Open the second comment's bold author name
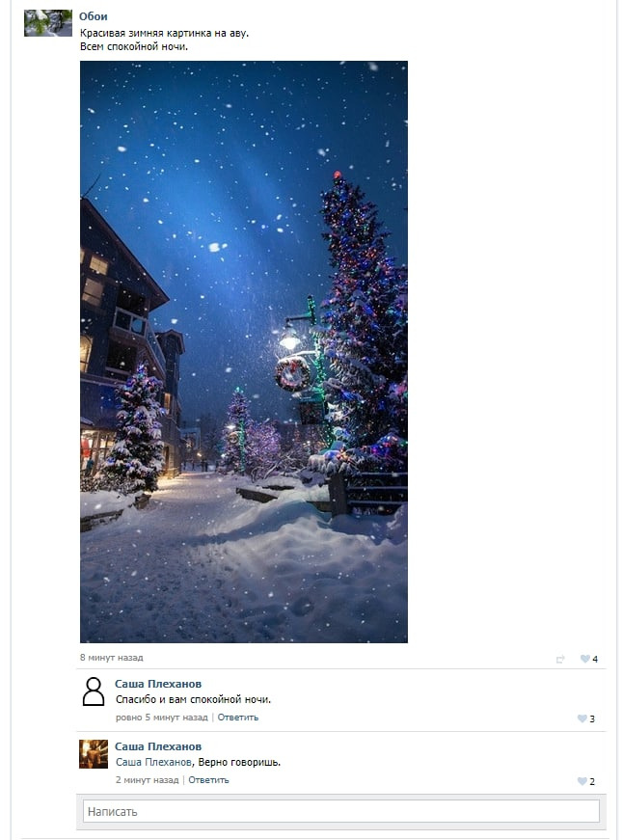Viewport: 622px width, 840px height. 158,746
